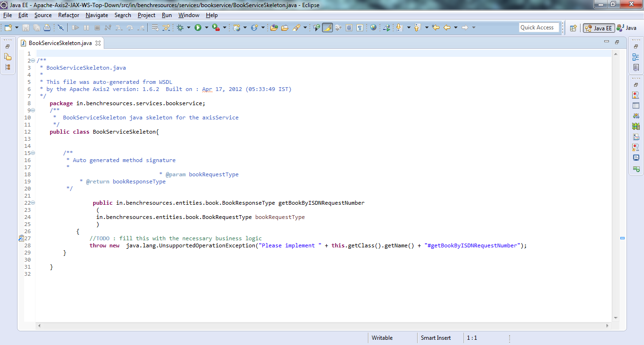Click the Step Over icon

point(130,27)
